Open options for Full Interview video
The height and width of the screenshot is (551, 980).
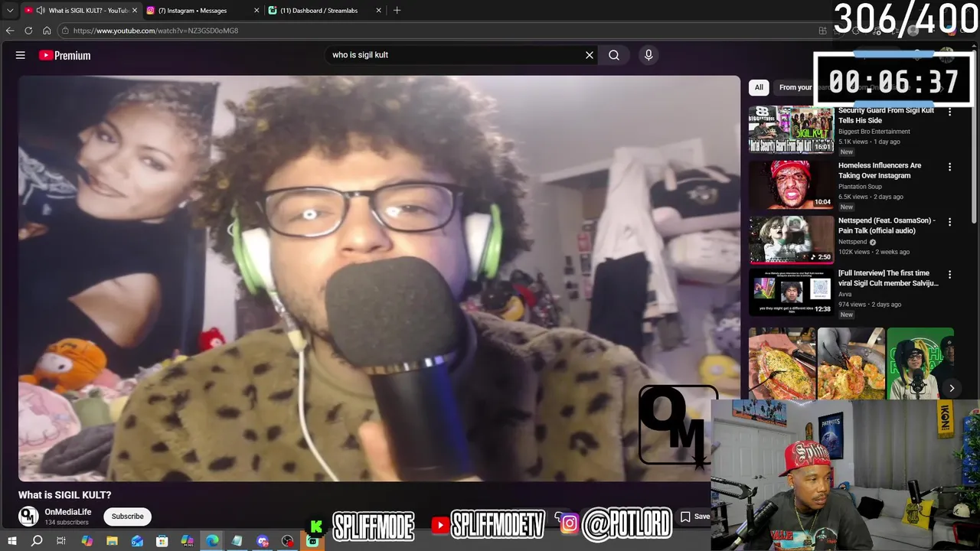949,274
